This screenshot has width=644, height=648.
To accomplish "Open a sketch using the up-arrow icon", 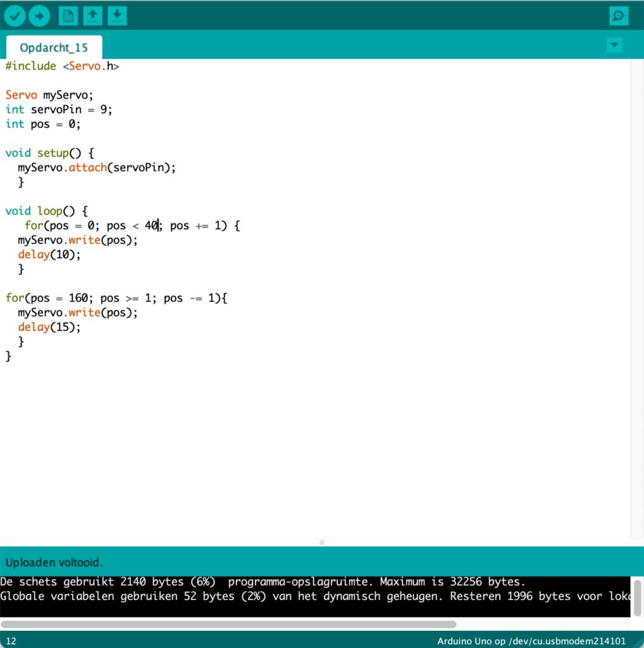I will [92, 16].
